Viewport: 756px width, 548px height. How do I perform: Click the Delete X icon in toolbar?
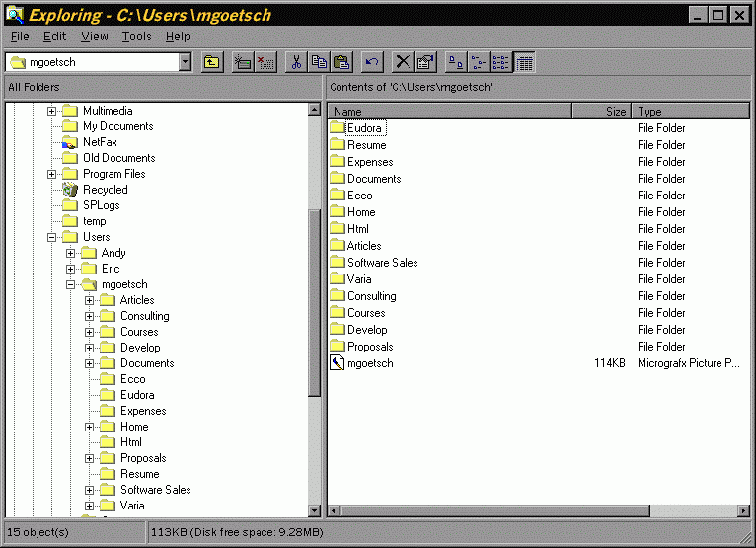403,62
